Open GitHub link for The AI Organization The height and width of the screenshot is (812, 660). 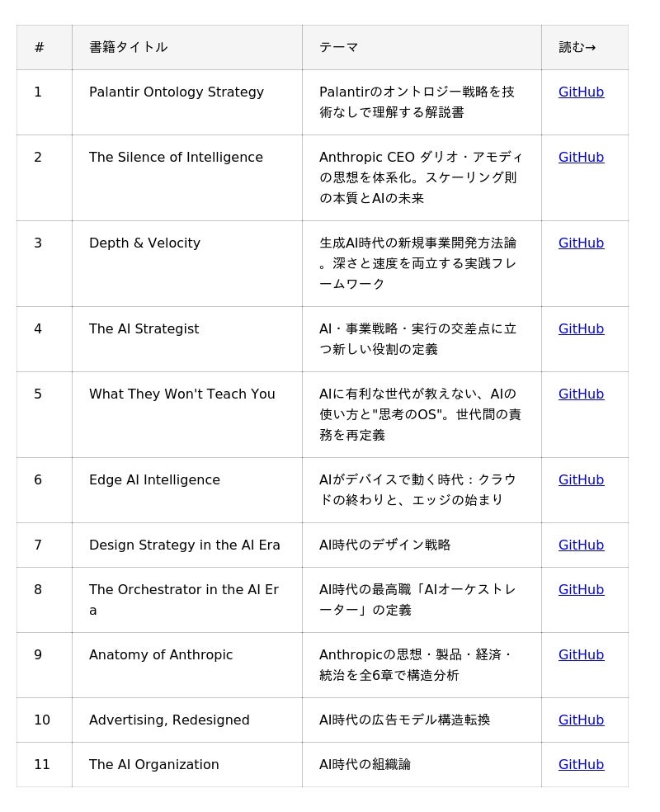581,765
